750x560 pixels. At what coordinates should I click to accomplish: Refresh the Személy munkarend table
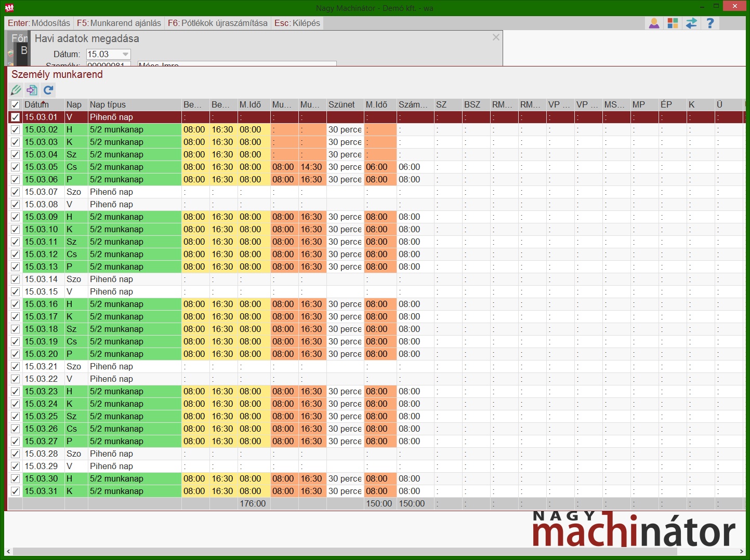point(48,90)
